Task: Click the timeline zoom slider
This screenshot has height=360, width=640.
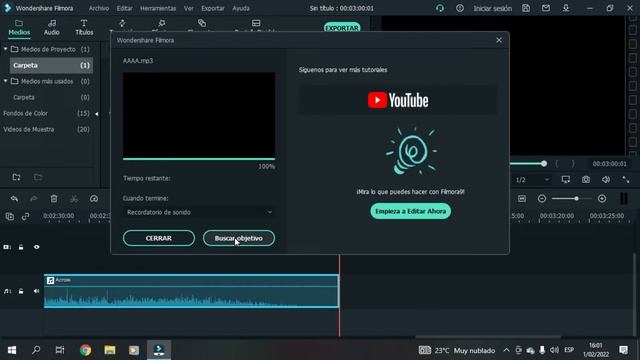Action: click(x=571, y=199)
